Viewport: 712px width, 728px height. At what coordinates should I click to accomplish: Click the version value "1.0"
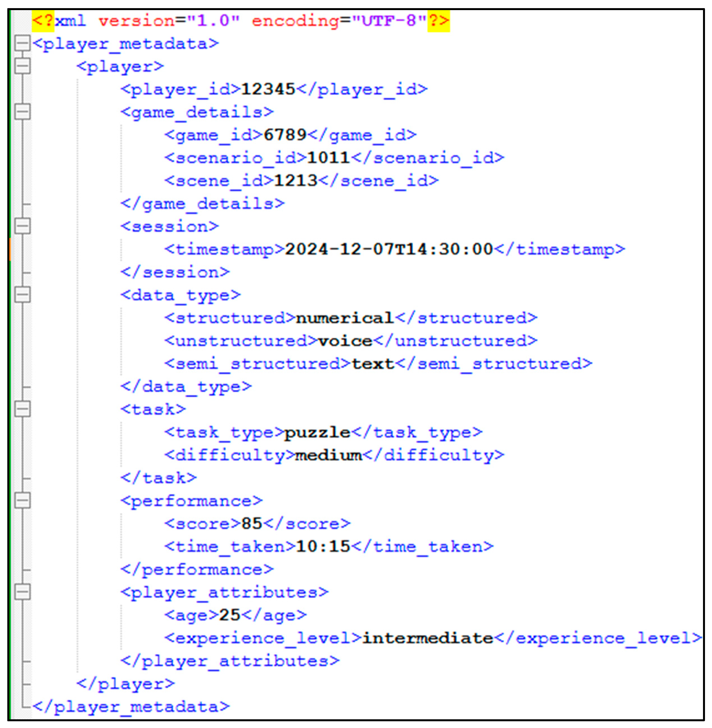213,20
